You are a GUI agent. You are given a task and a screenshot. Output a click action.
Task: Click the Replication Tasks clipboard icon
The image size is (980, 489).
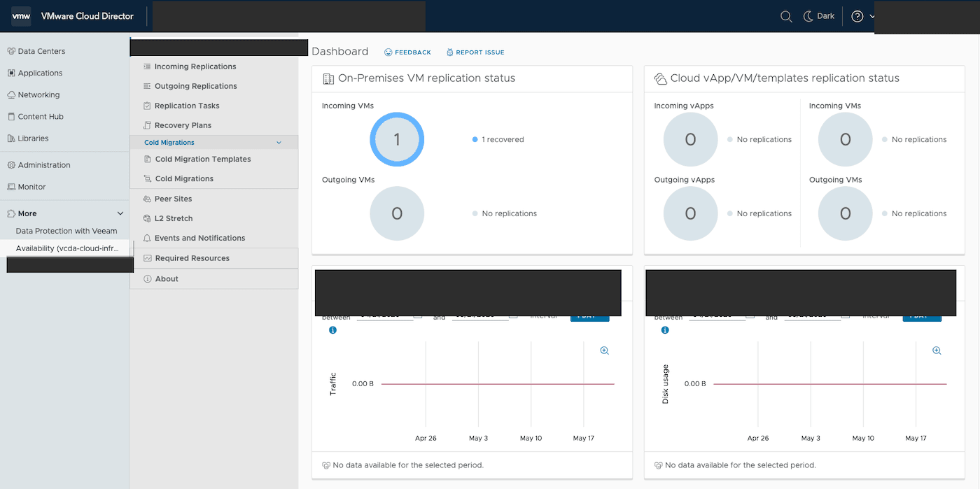pyautogui.click(x=147, y=106)
